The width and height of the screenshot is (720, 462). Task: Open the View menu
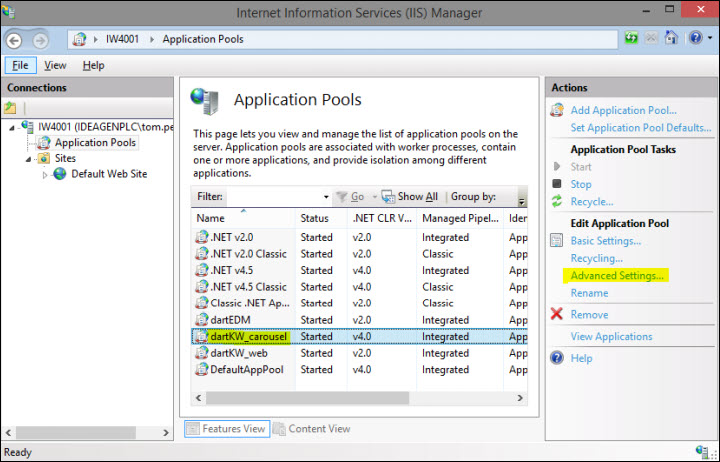(55, 65)
